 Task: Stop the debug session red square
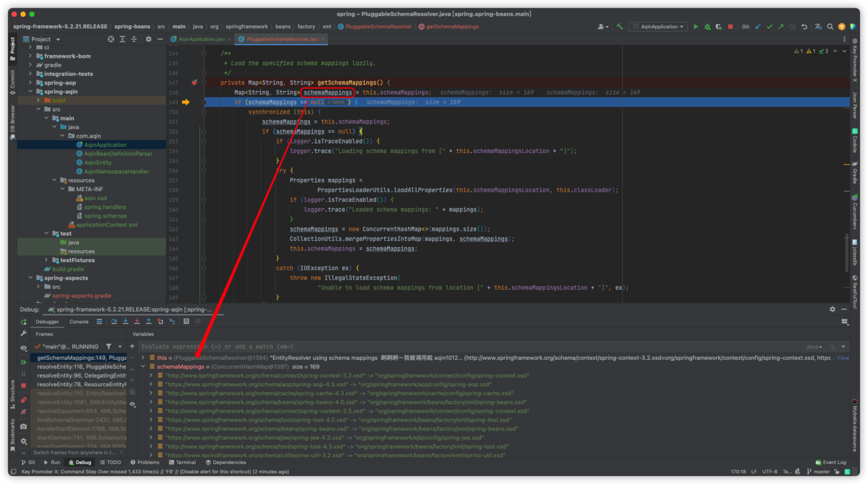[x=24, y=385]
